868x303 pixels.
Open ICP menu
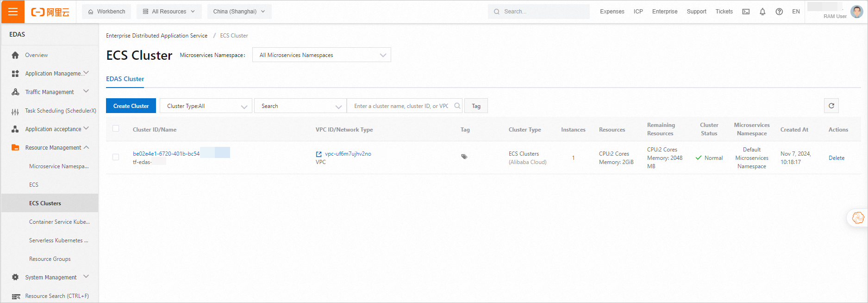[638, 12]
